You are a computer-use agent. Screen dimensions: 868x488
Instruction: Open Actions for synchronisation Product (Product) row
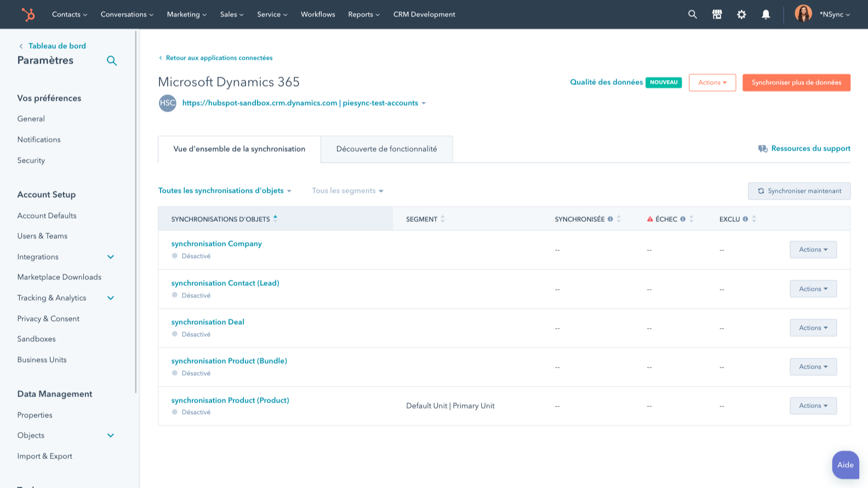[x=813, y=406]
